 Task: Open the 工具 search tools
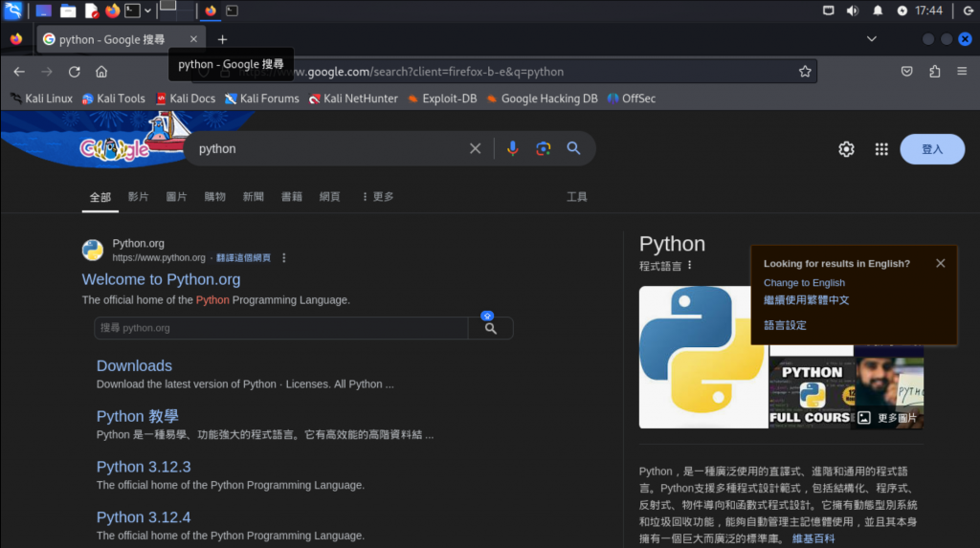click(576, 197)
